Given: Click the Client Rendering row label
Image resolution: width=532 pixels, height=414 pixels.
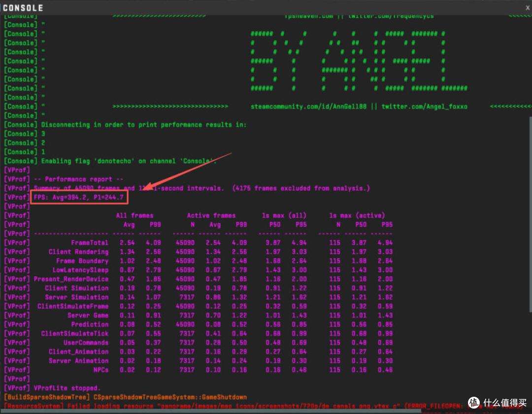Looking at the screenshot, I should click(x=78, y=252).
